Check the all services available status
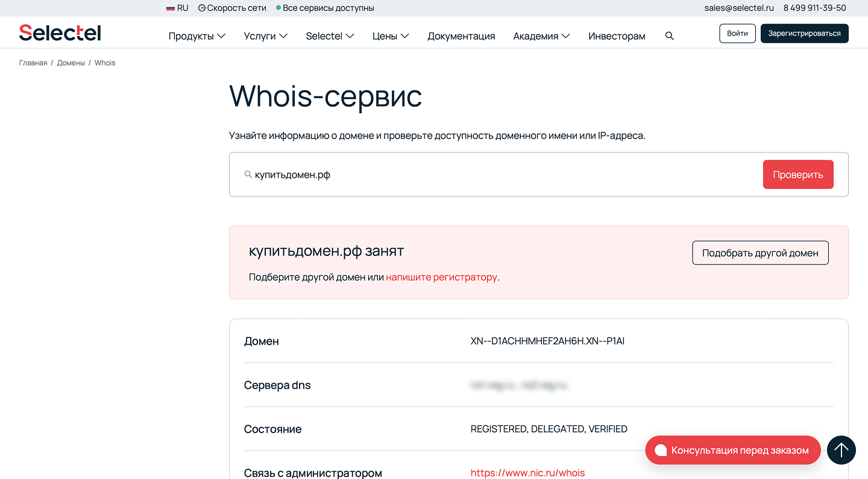Screen dimensions: 868x479 (x=325, y=8)
